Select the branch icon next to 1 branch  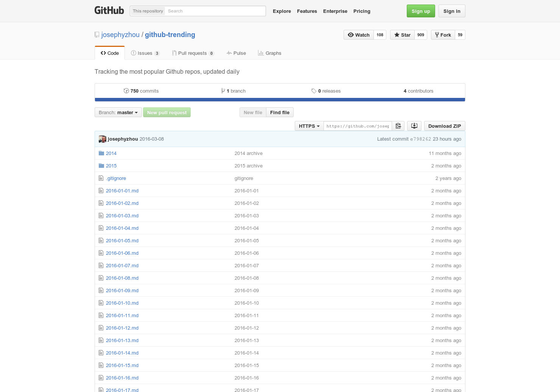coord(223,91)
